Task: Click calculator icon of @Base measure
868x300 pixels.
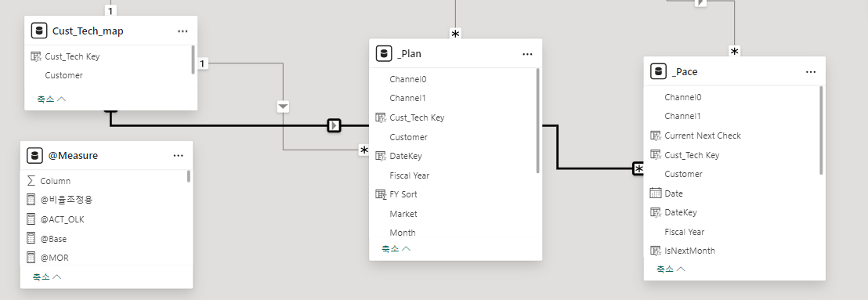Action: (31, 239)
